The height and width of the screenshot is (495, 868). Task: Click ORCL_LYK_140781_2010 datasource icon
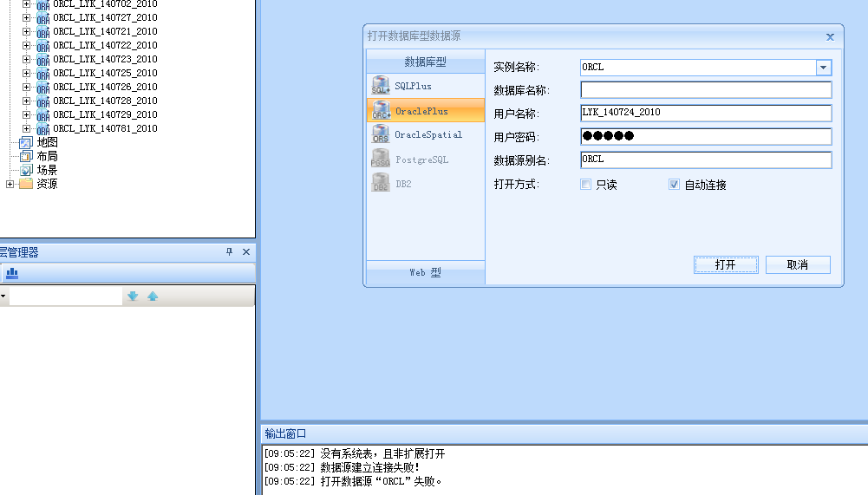pos(43,129)
